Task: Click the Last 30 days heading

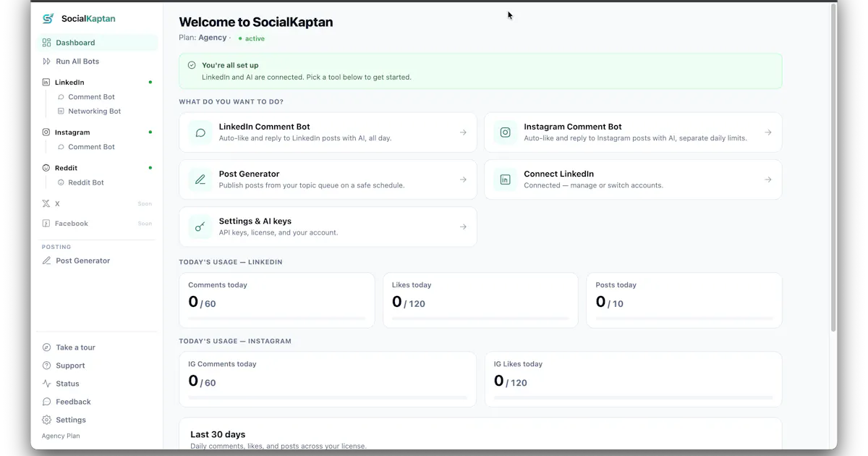Action: click(218, 434)
